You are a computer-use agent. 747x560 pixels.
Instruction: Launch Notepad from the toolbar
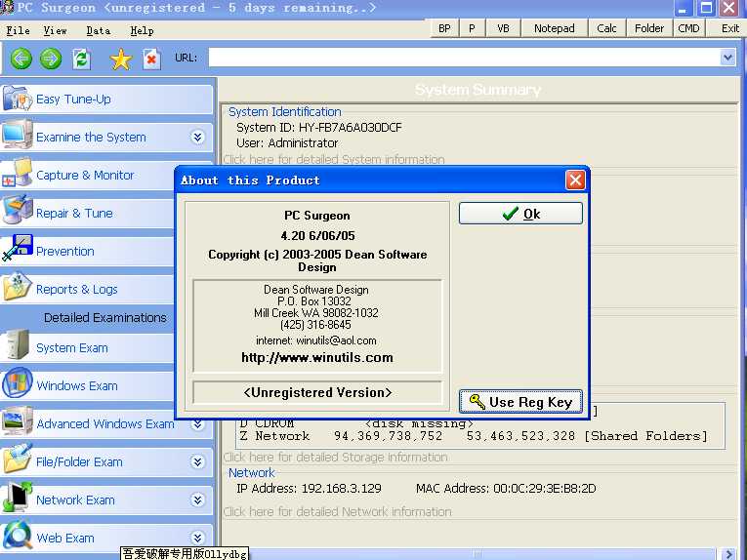[555, 28]
